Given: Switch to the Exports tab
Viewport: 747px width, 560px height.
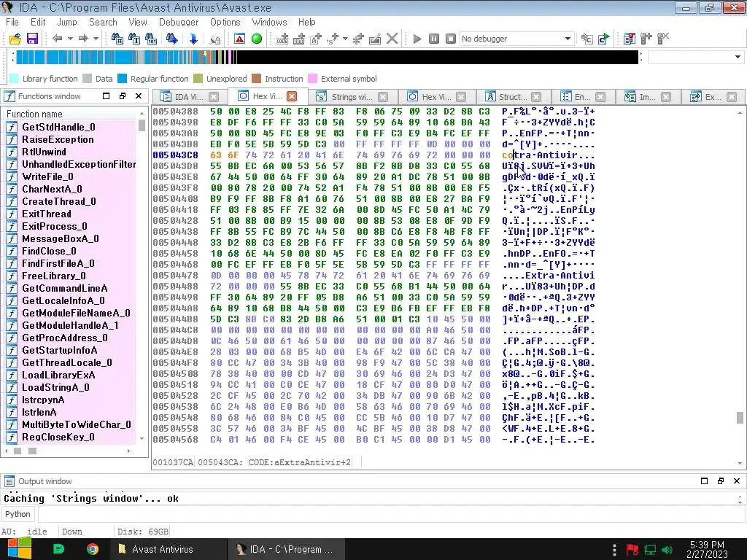Looking at the screenshot, I should [x=713, y=97].
